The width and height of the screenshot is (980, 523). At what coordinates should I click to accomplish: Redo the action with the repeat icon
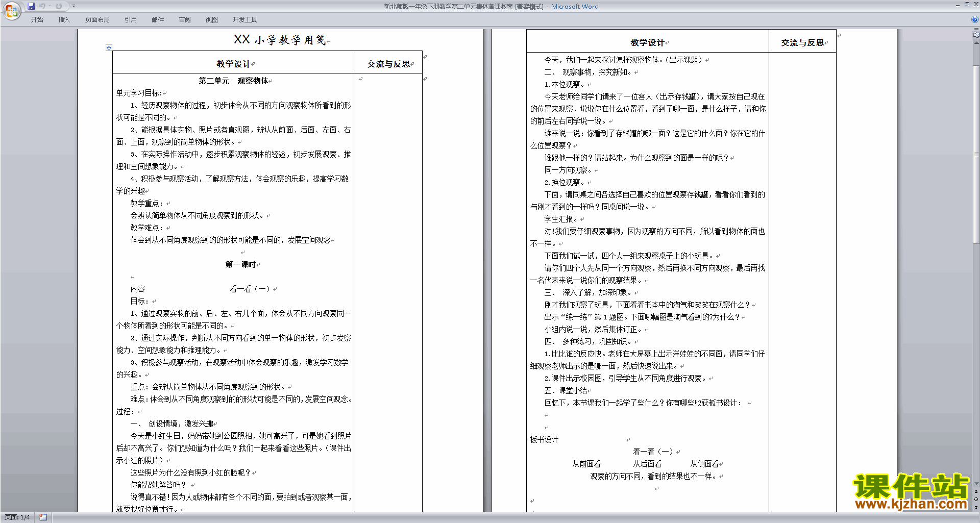[59, 6]
